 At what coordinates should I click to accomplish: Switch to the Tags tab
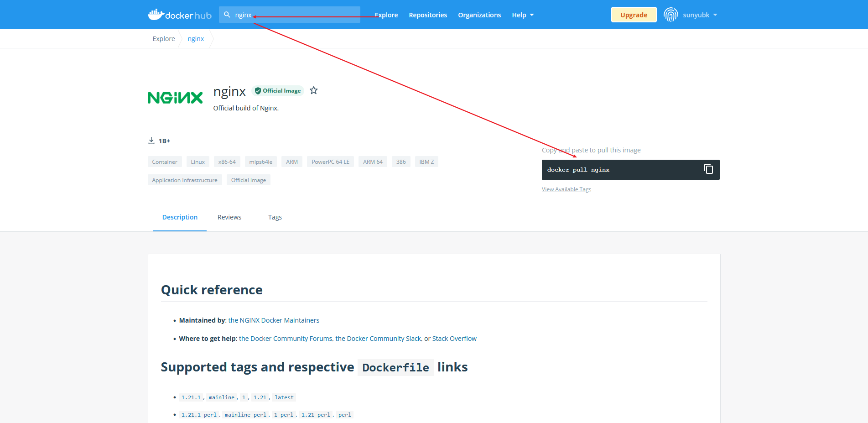pos(275,217)
